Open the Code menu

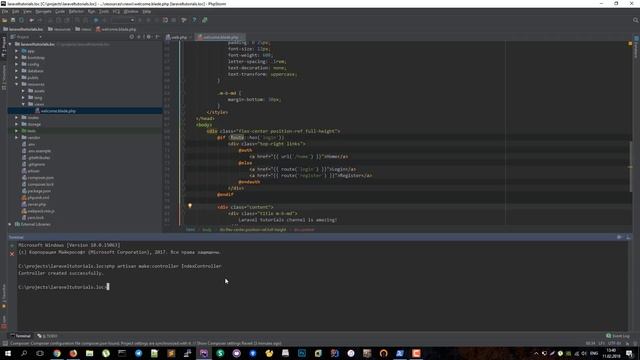pos(60,11)
